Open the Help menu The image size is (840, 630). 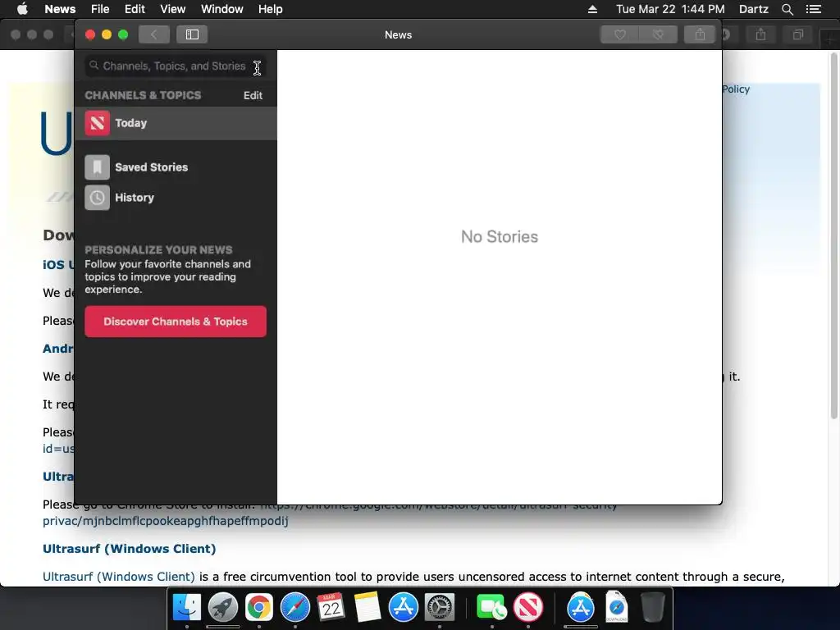pos(270,9)
